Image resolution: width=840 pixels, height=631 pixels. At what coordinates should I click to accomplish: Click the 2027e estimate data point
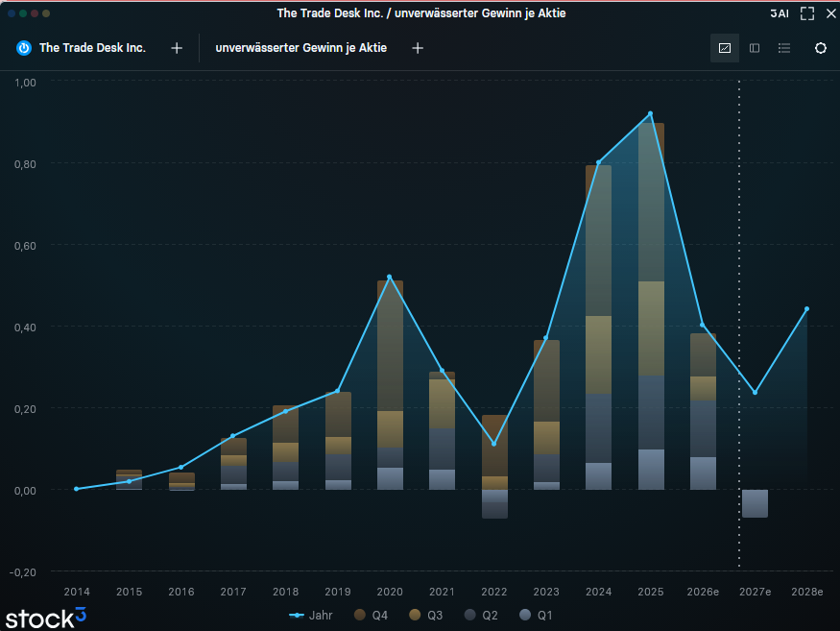click(755, 393)
